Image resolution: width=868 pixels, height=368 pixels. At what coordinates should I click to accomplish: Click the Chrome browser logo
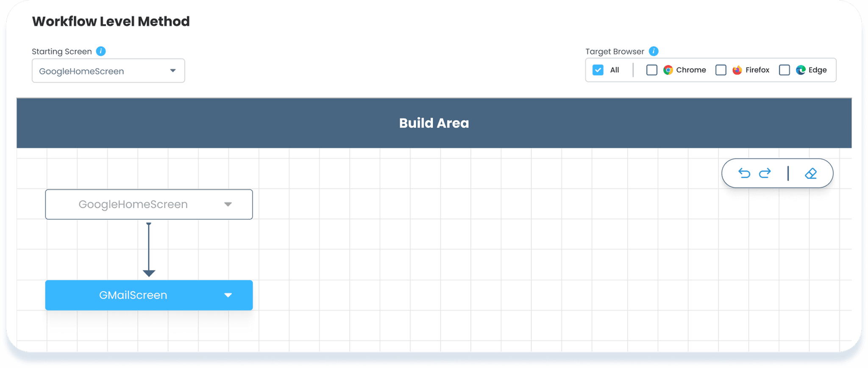click(668, 70)
